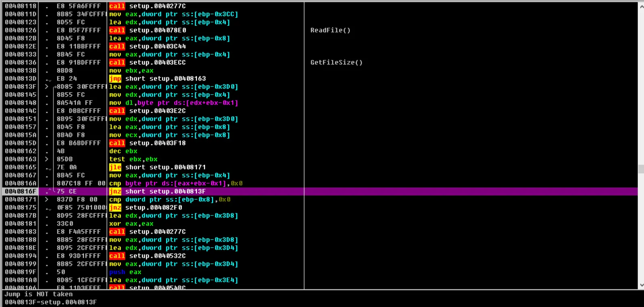Select cmp byte ptr ds:[eax+ebx-0x1] line

tap(176, 183)
